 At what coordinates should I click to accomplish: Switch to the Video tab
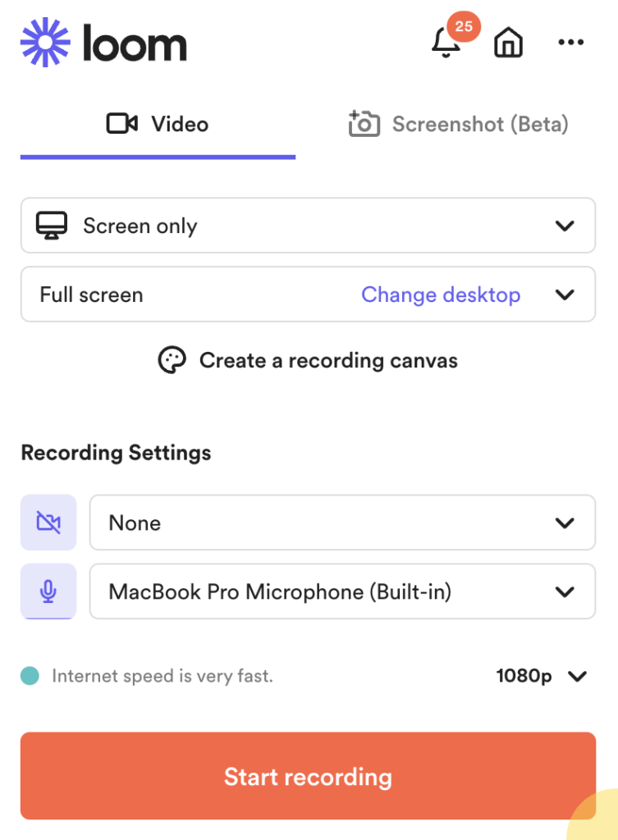click(158, 125)
